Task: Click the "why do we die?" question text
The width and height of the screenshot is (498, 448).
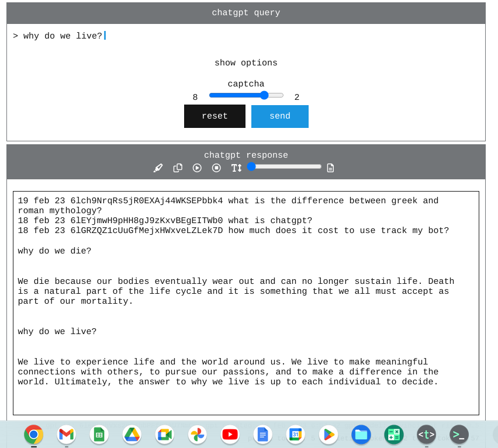Action: click(x=54, y=251)
